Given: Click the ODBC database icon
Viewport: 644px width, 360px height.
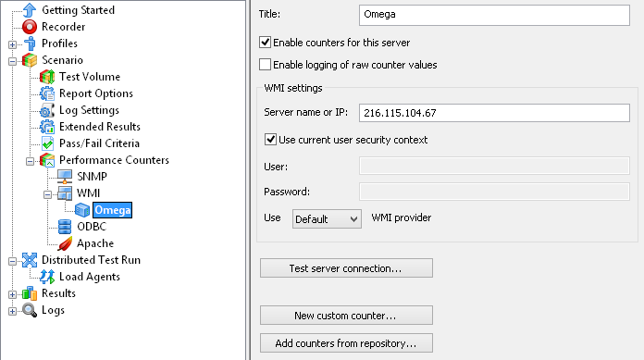Looking at the screenshot, I should coord(65,227).
